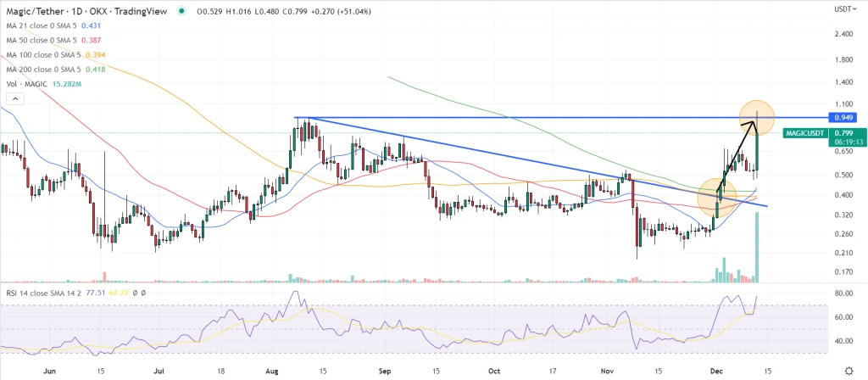Click the 18 date label on time axis

[220, 370]
